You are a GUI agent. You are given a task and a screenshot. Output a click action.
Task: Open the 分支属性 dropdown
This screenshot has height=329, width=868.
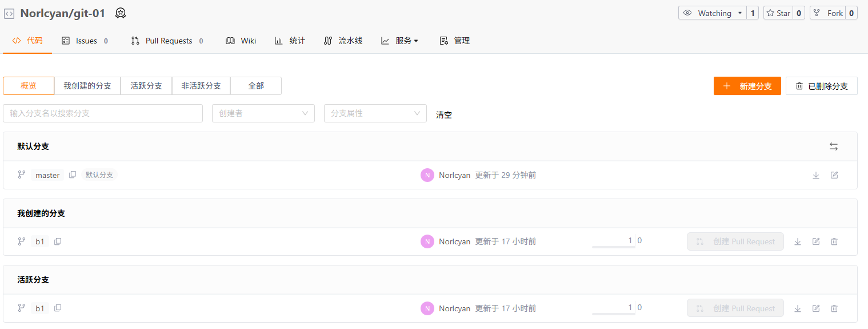coord(375,113)
